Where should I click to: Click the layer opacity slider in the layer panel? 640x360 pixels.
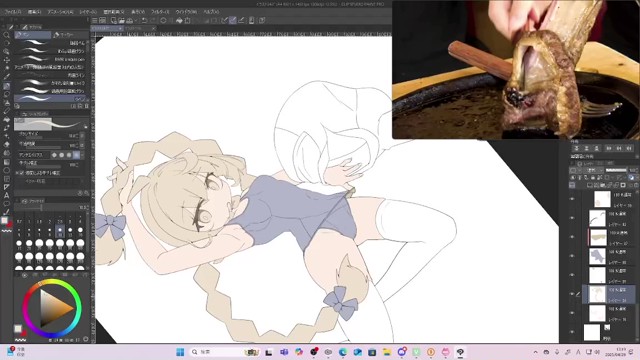(616, 170)
